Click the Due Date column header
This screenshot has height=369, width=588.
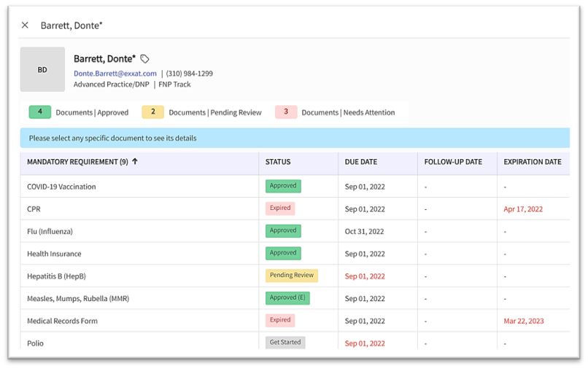point(361,162)
